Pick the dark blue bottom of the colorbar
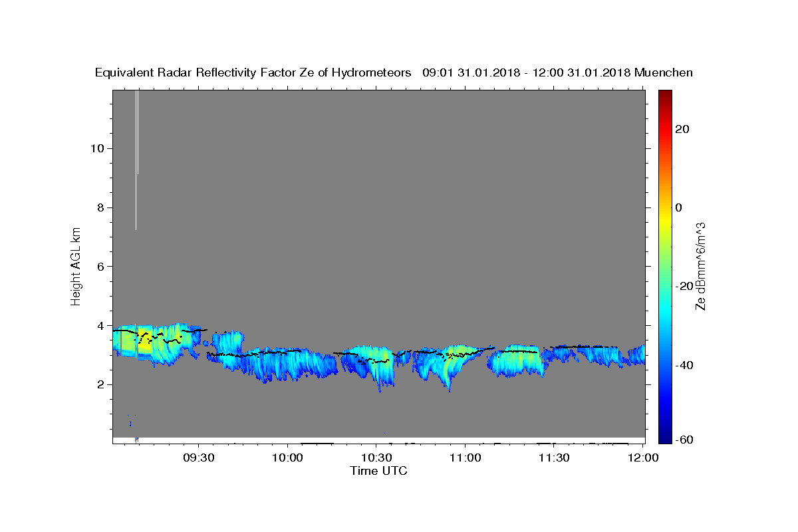 click(x=665, y=438)
